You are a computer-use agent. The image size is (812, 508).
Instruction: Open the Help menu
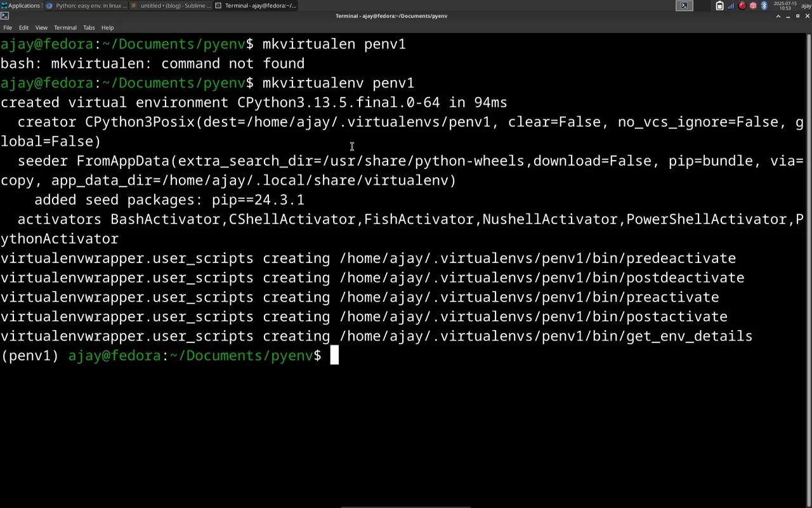point(107,27)
